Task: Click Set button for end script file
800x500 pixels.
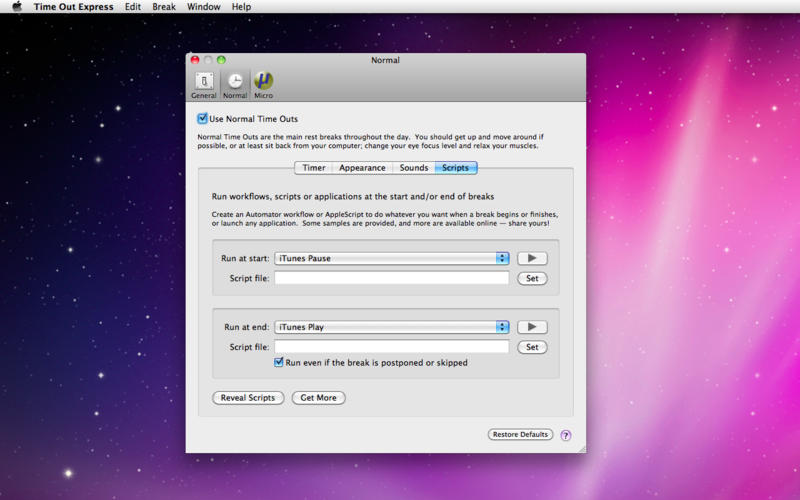Action: pyautogui.click(x=532, y=347)
